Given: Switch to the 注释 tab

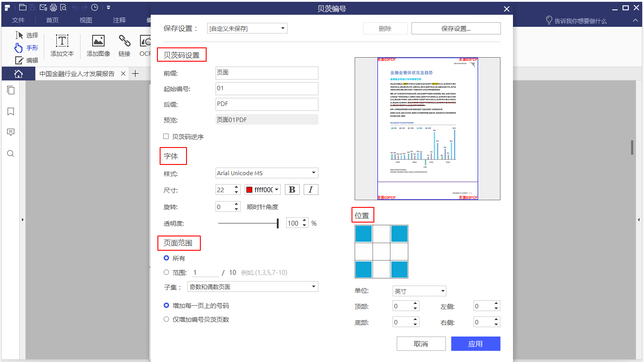Looking at the screenshot, I should pos(119,20).
